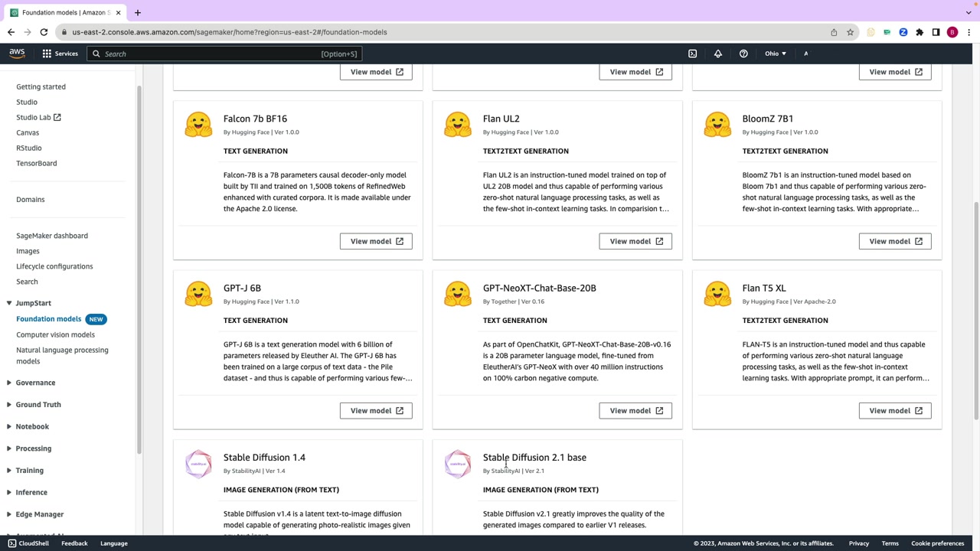View model for Falcon 7b BF16

click(376, 241)
